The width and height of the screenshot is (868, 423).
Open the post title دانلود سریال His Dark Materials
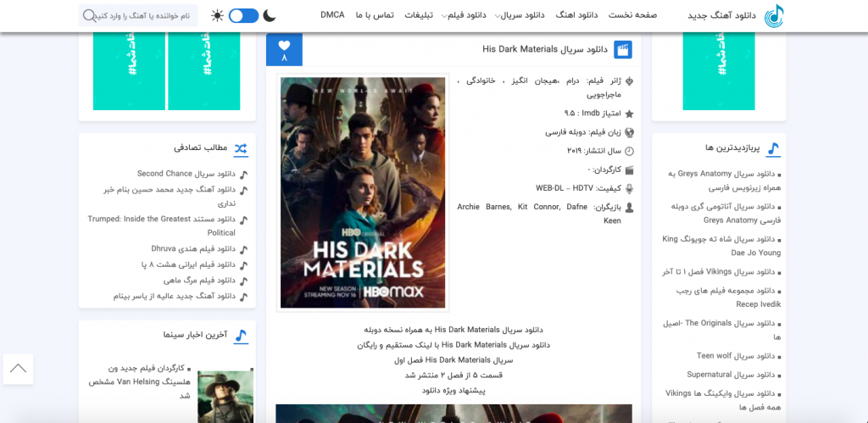[545, 50]
